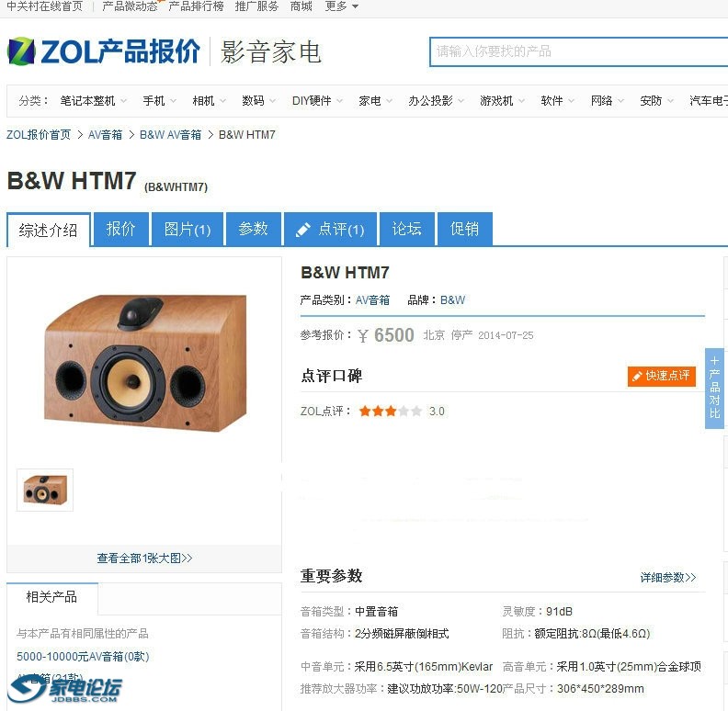Click the ZOL green logo icon

tap(21, 51)
